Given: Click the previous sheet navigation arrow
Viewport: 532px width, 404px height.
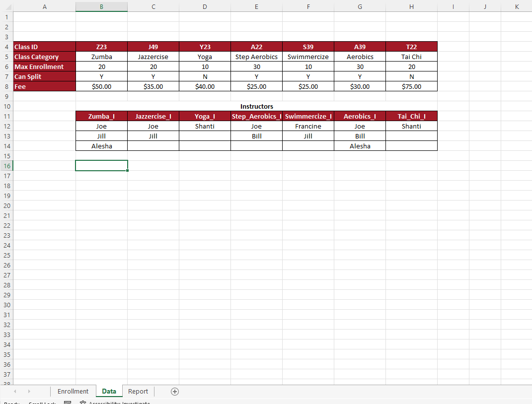Looking at the screenshot, I should [x=15, y=392].
